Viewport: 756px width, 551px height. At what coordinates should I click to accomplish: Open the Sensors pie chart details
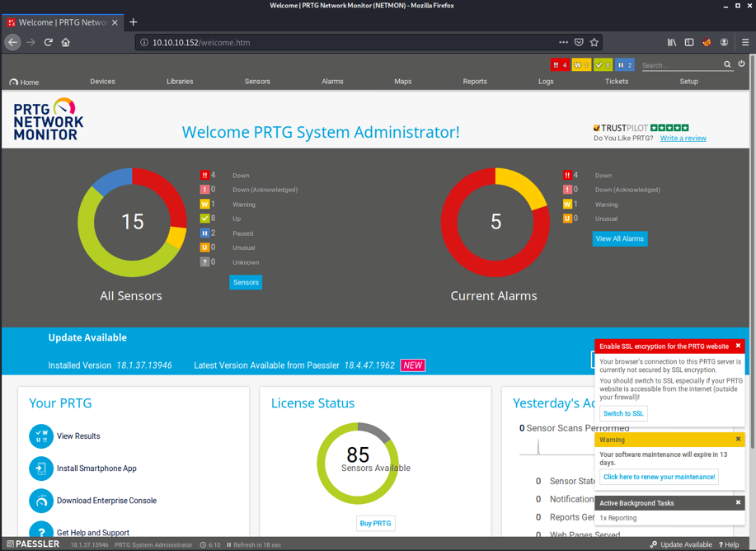click(246, 282)
